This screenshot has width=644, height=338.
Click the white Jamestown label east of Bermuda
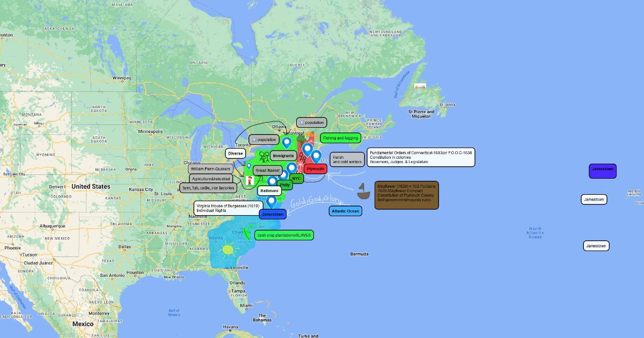596,246
